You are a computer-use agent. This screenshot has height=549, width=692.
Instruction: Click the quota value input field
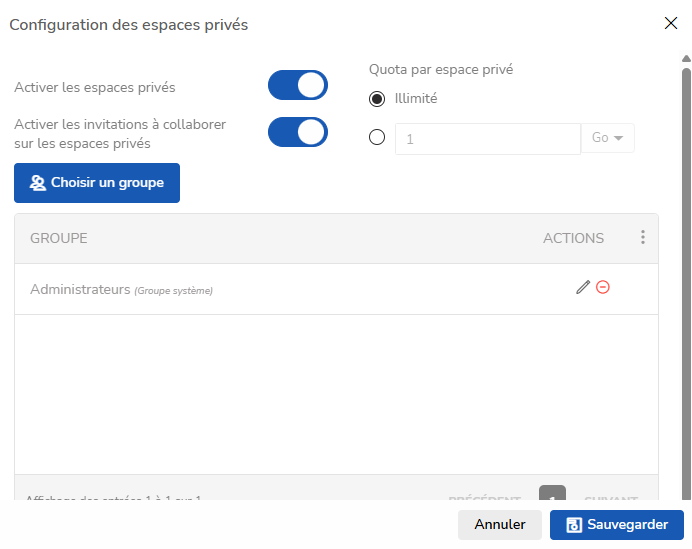click(488, 139)
